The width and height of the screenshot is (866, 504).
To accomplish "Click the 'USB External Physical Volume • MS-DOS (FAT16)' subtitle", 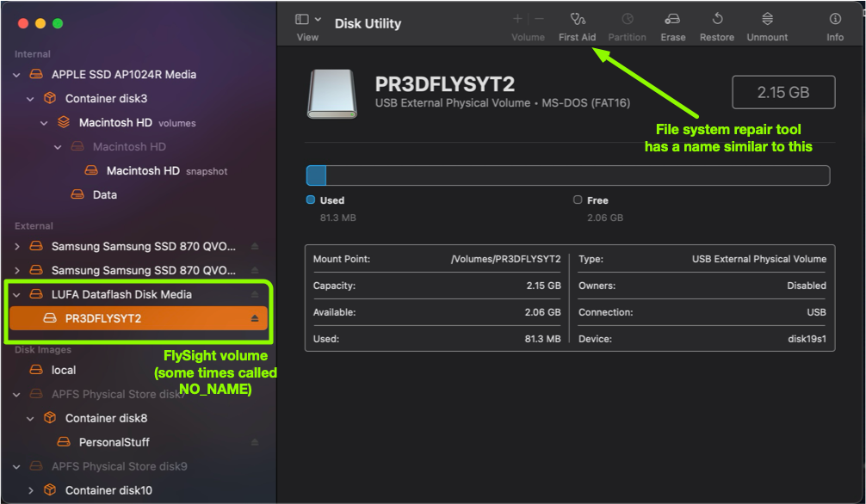I will (503, 103).
